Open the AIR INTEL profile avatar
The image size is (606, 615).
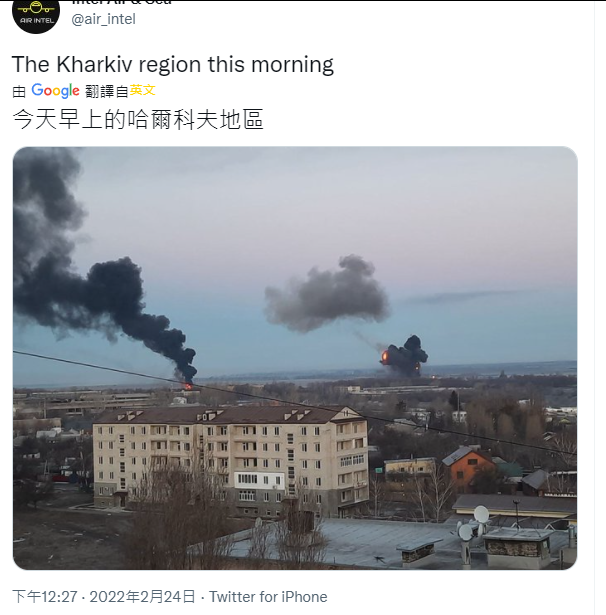[x=36, y=15]
